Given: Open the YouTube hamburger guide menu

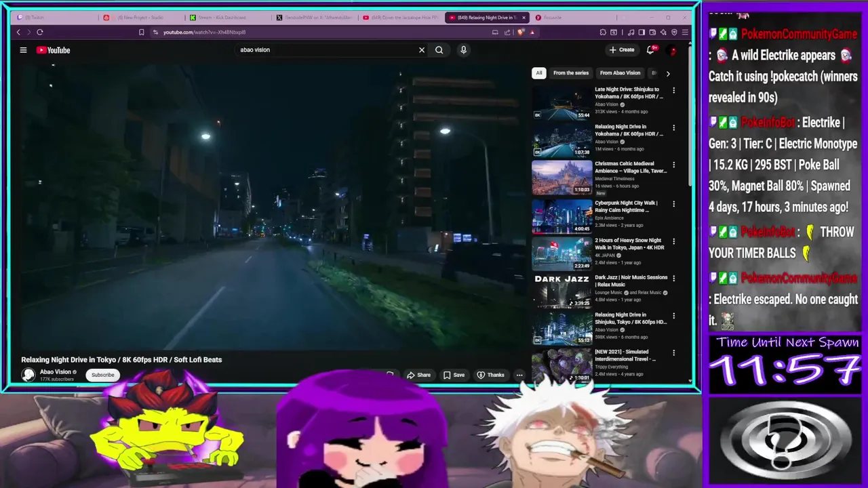Looking at the screenshot, I should coord(23,50).
